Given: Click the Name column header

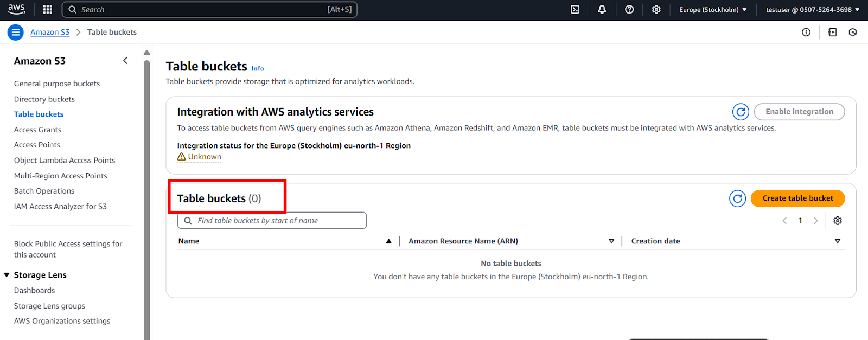Looking at the screenshot, I should (189, 241).
